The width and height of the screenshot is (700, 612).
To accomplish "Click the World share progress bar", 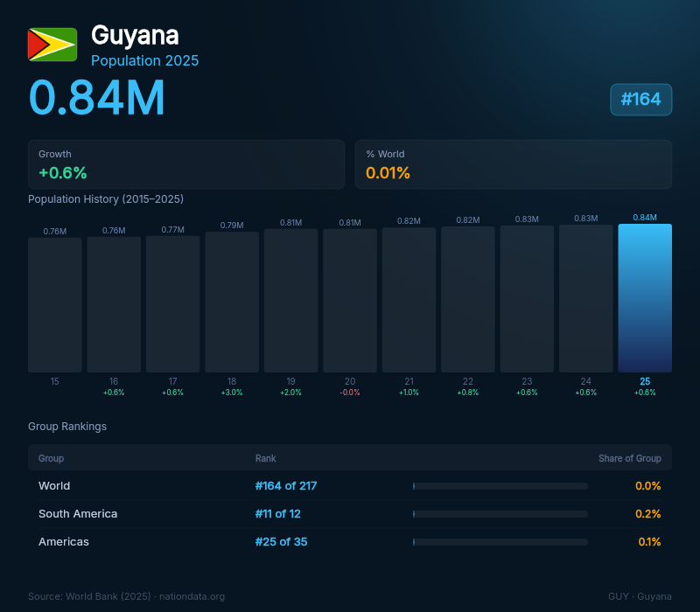I will coord(500,486).
